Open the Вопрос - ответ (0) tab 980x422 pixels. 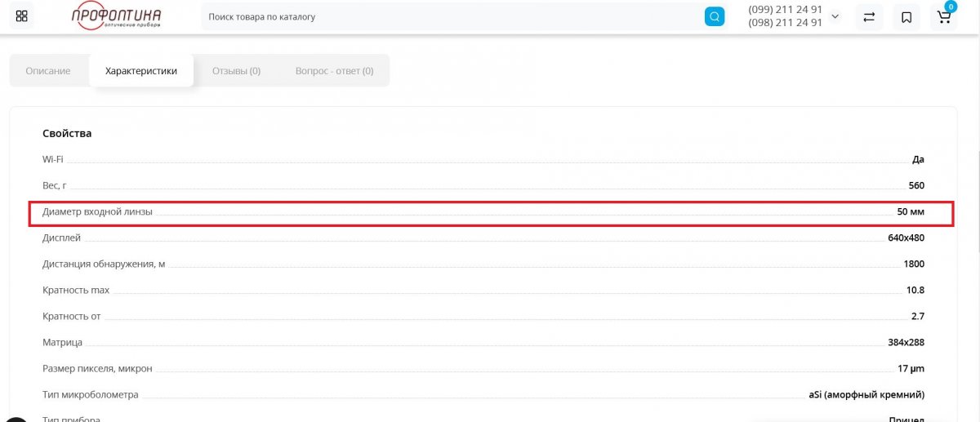334,71
